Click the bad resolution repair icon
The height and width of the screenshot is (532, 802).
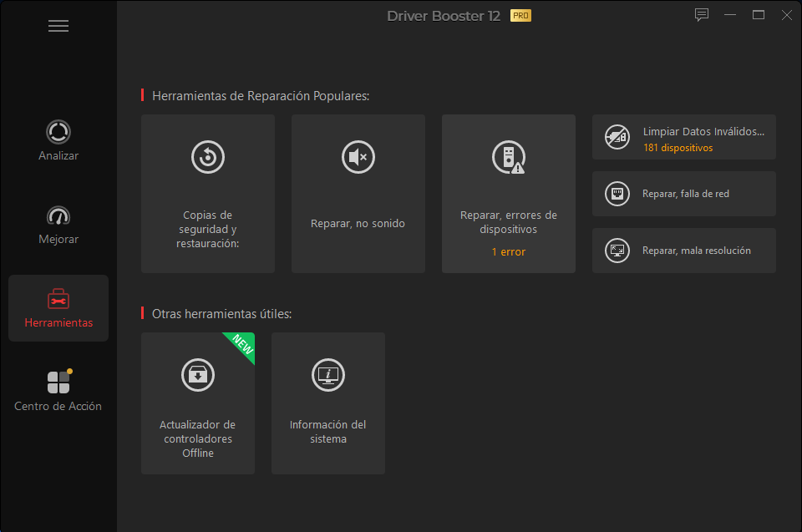pyautogui.click(x=617, y=251)
